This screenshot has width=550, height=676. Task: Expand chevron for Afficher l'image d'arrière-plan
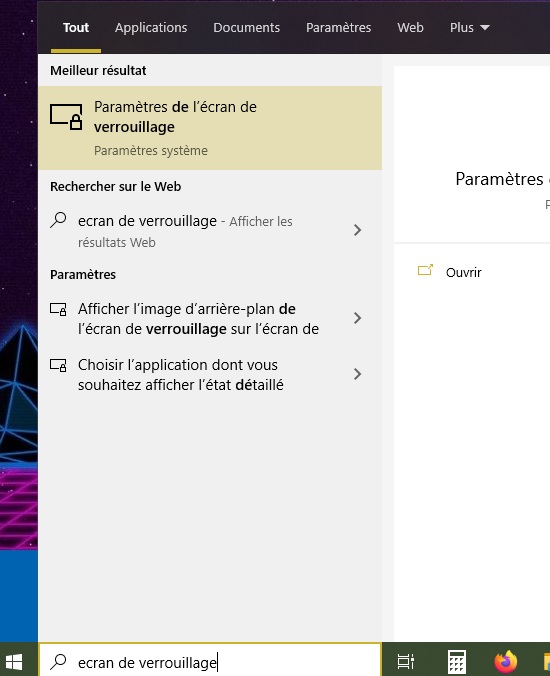pyautogui.click(x=357, y=318)
